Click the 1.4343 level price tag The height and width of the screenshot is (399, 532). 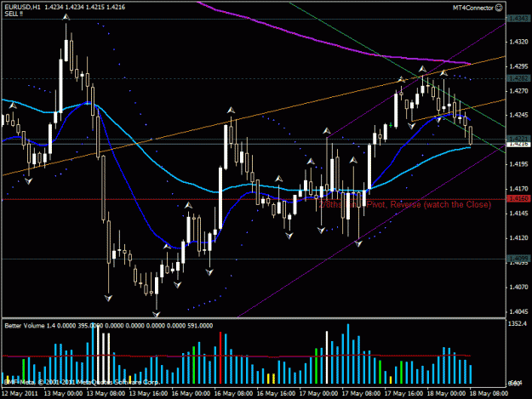(518, 19)
